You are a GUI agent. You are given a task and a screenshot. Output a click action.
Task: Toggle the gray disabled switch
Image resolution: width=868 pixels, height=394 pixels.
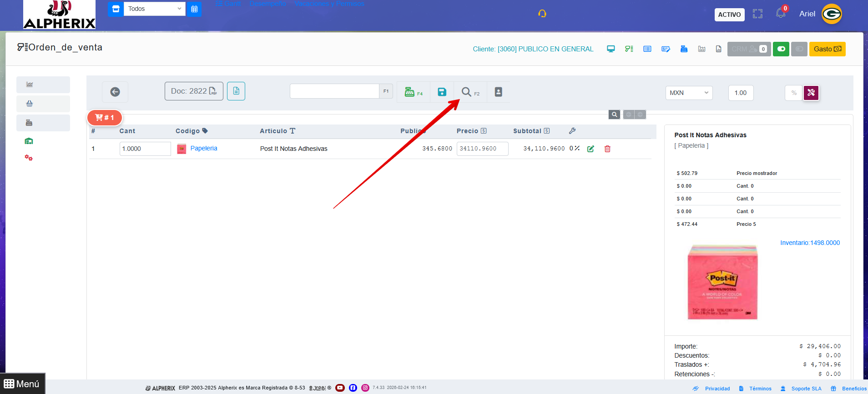pos(799,49)
